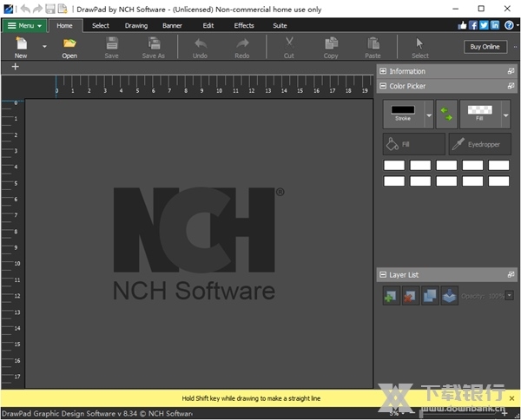Add a new layer in Layer List
The height and width of the screenshot is (420, 521).
[391, 296]
